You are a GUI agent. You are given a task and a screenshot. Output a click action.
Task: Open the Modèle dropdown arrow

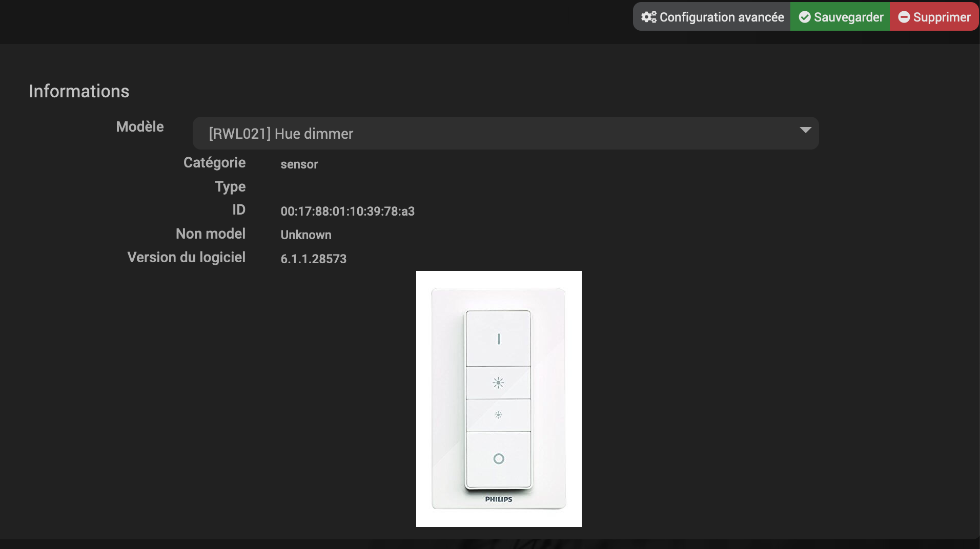coord(805,130)
